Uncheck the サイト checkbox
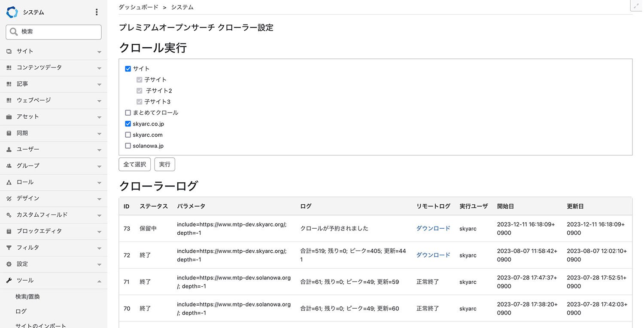The height and width of the screenshot is (328, 644). coord(128,69)
